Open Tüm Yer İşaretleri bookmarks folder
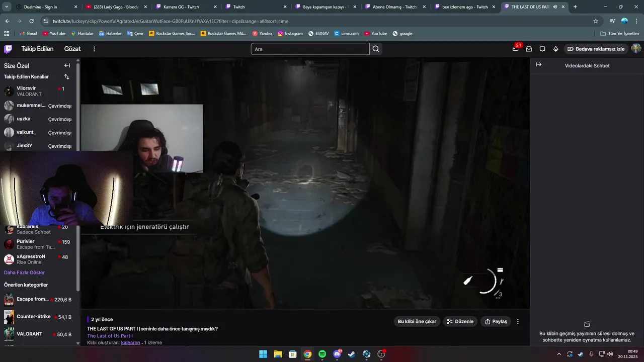Image resolution: width=644 pixels, height=362 pixels. click(x=620, y=33)
